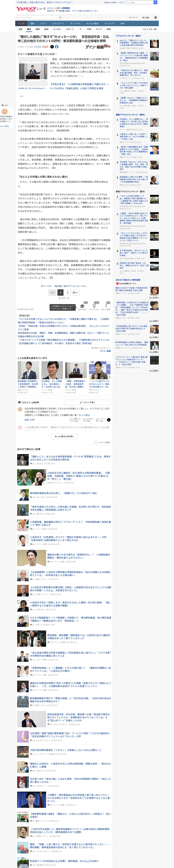Open the スポーツ category in the sub menu

70,29
